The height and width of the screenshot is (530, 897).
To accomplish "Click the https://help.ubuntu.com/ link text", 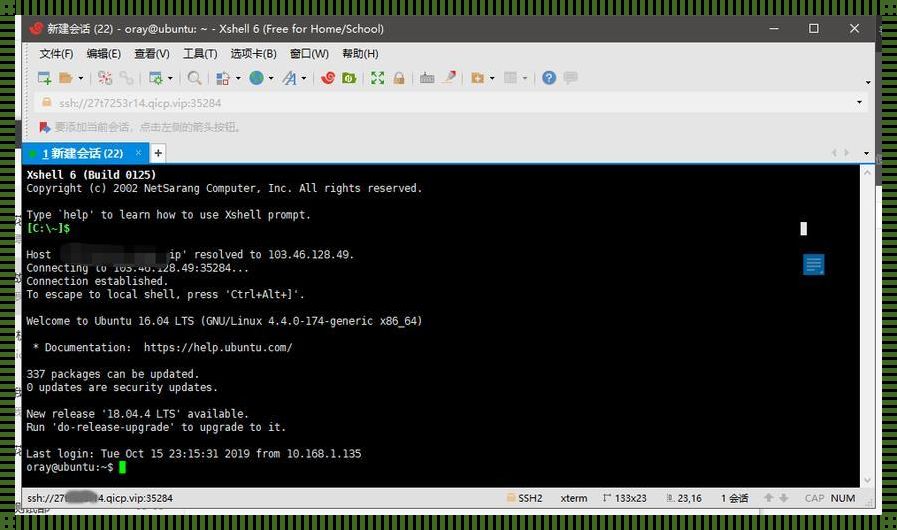I will click(x=218, y=347).
